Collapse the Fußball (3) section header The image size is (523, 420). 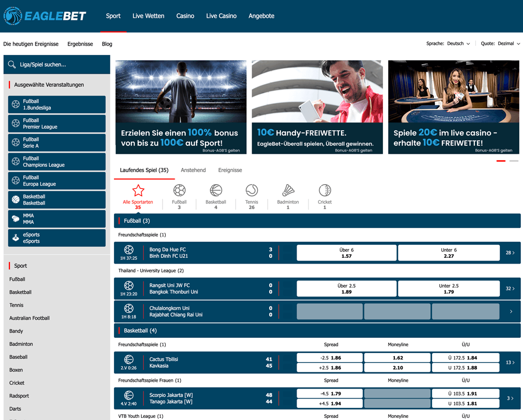tap(317, 221)
